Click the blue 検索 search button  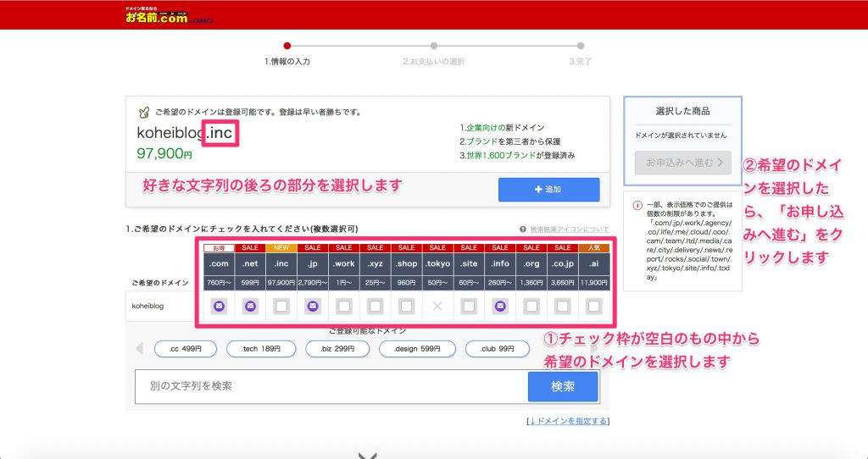point(563,386)
